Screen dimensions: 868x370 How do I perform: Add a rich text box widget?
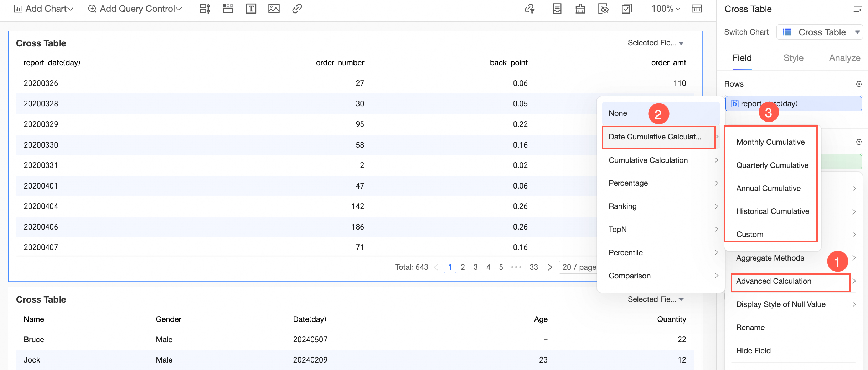click(x=251, y=9)
